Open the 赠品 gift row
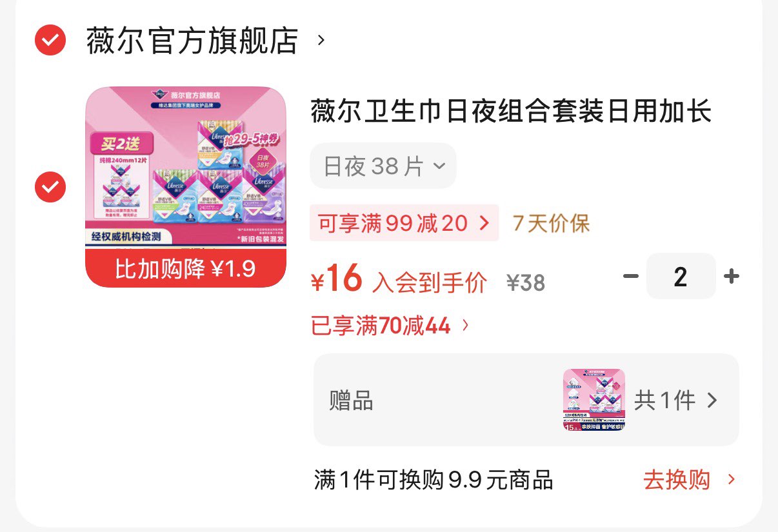 click(526, 400)
